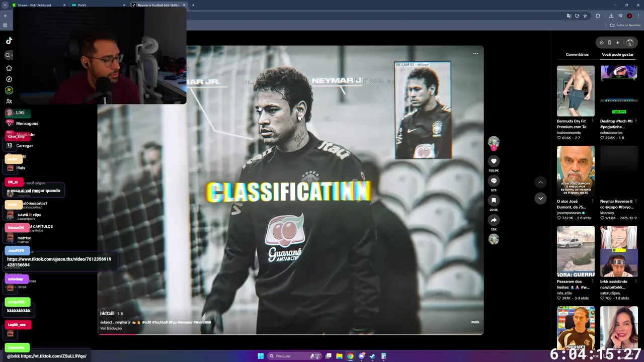Open the Desktop #tech video thumbnail
This screenshot has width=644, height=362.
point(619,90)
